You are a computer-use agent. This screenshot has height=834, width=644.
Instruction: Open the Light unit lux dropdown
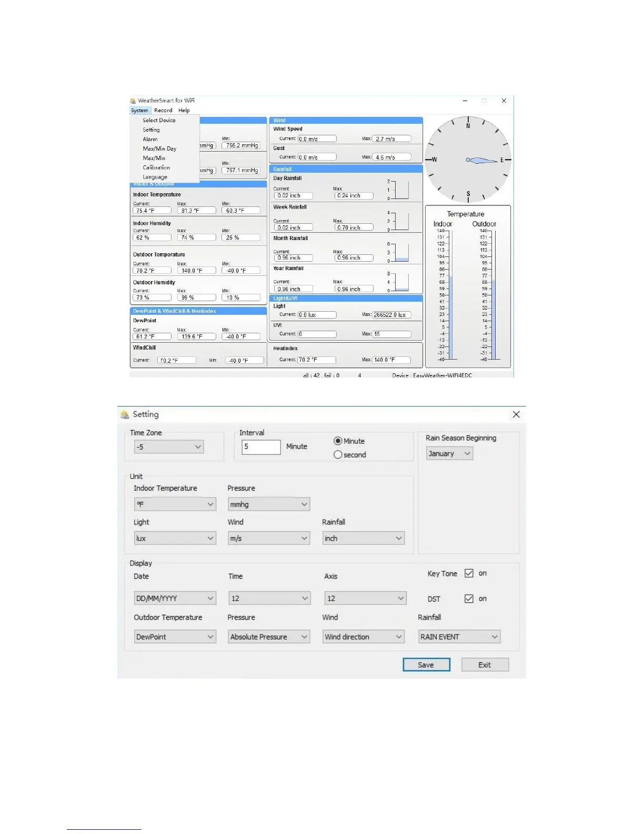click(x=175, y=538)
